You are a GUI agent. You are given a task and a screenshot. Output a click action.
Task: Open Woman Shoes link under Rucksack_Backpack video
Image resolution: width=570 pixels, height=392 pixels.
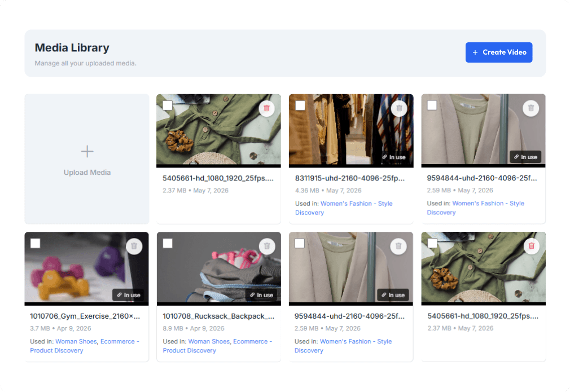(209, 341)
